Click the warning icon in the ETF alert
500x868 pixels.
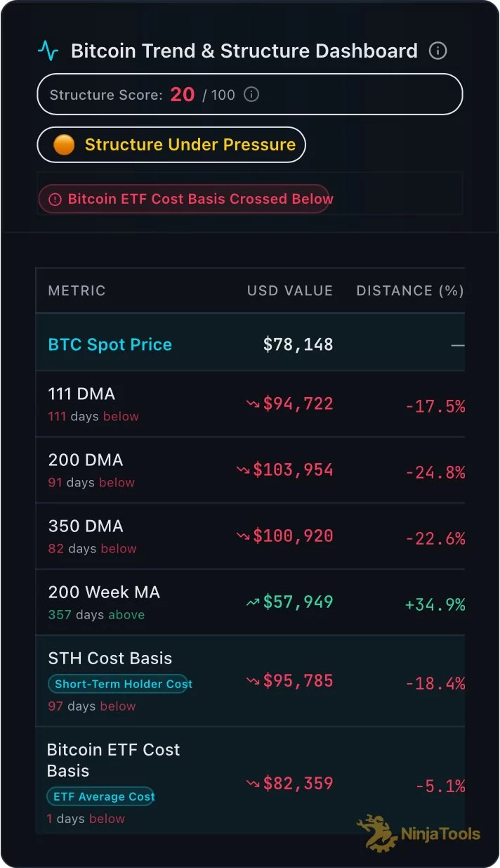coord(55,200)
